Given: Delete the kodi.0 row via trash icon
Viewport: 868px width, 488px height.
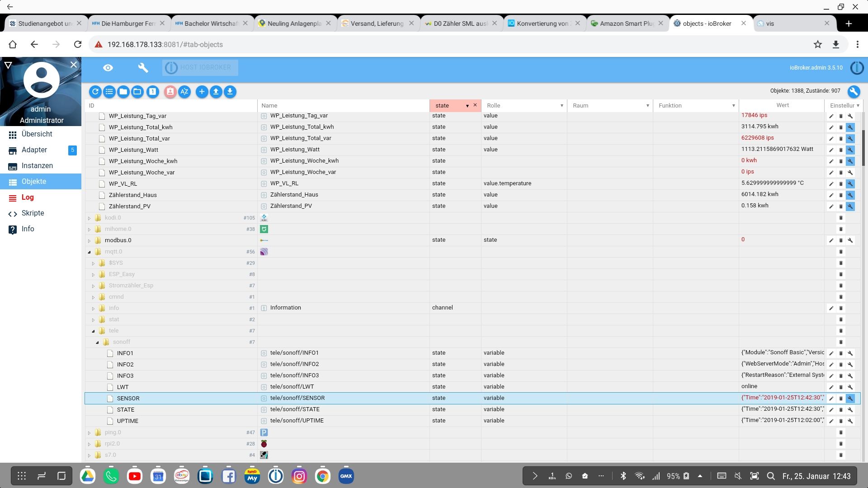Looking at the screenshot, I should tap(841, 218).
